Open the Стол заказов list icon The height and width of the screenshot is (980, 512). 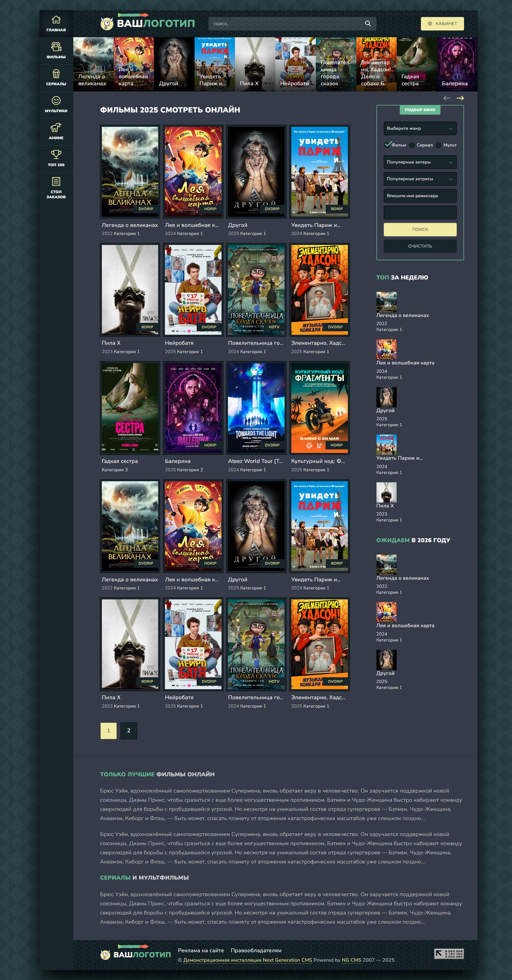pos(56,182)
